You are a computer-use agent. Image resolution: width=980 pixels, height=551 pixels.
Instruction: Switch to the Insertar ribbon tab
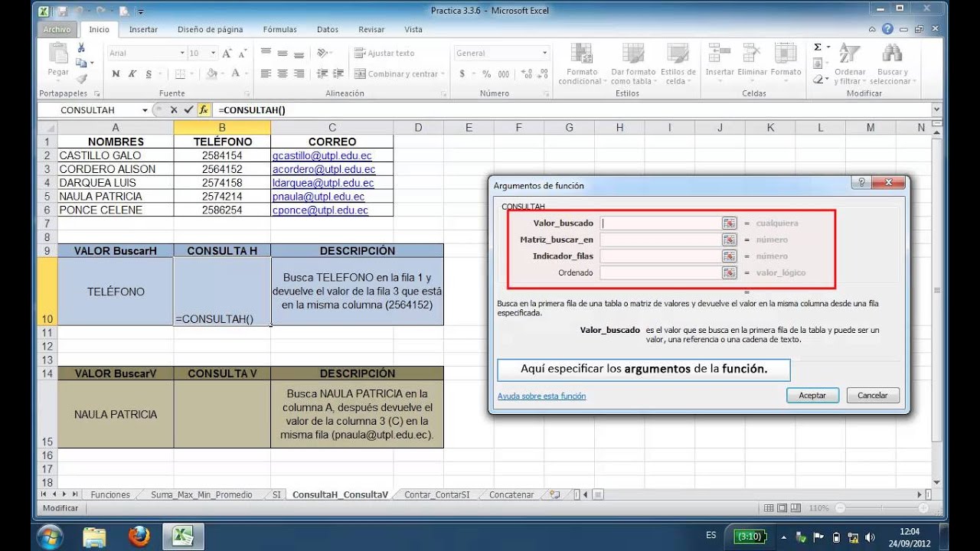143,30
